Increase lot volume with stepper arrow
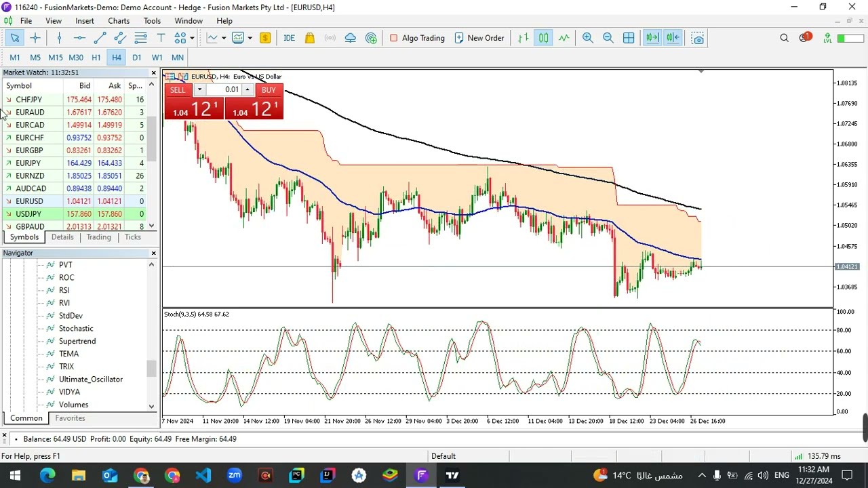The height and width of the screenshot is (488, 868). point(248,90)
